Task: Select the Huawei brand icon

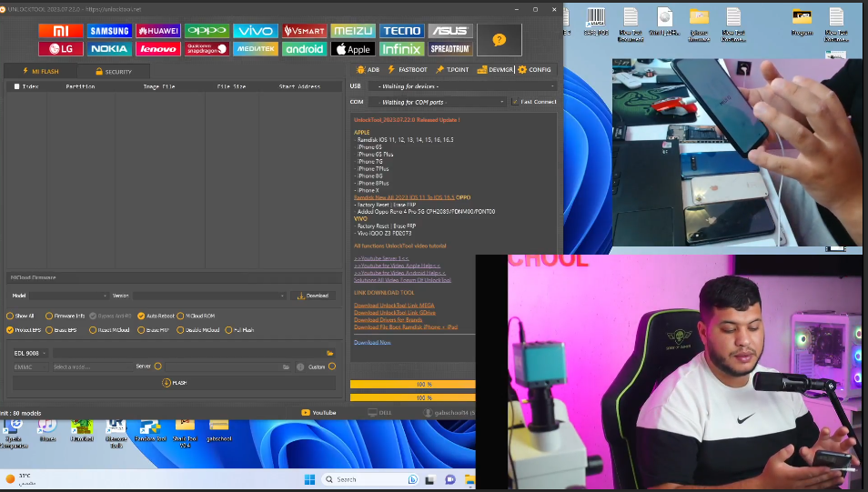Action: [x=158, y=31]
